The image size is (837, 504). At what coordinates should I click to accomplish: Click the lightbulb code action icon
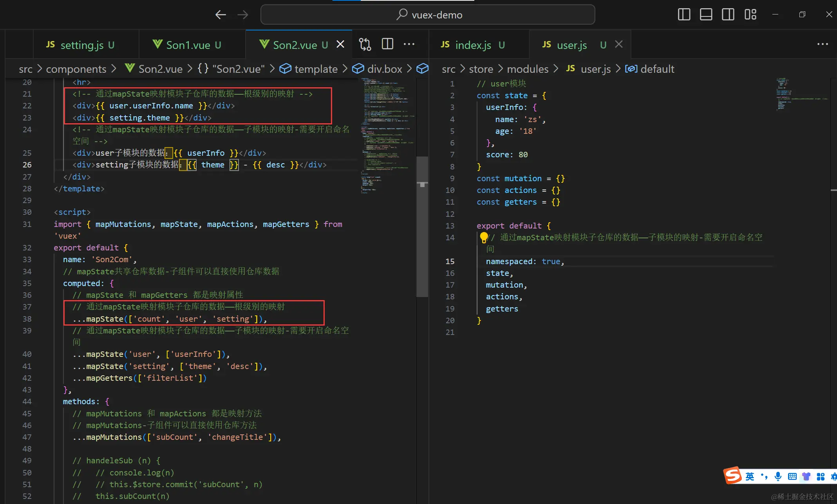[484, 237]
